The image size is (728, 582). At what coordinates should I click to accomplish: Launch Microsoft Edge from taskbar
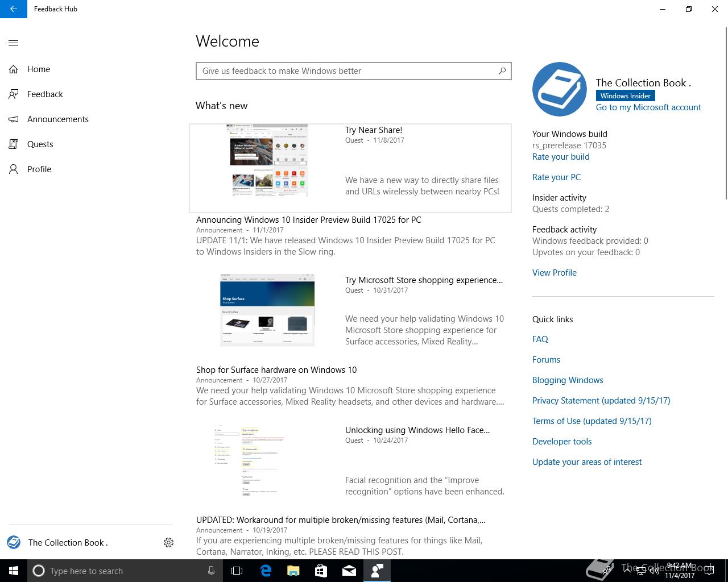266,571
